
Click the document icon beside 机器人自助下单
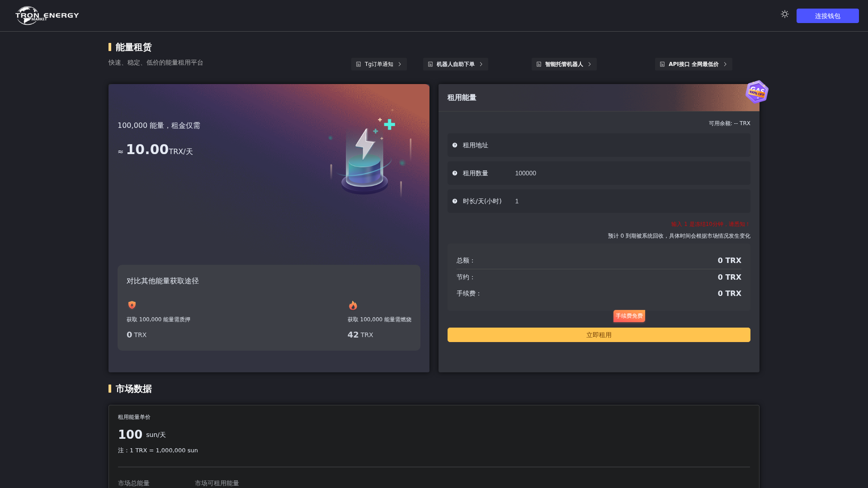pyautogui.click(x=430, y=64)
